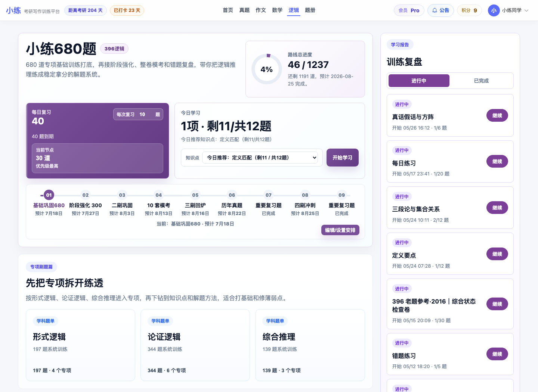Continue the 错题练习 session

click(x=497, y=354)
